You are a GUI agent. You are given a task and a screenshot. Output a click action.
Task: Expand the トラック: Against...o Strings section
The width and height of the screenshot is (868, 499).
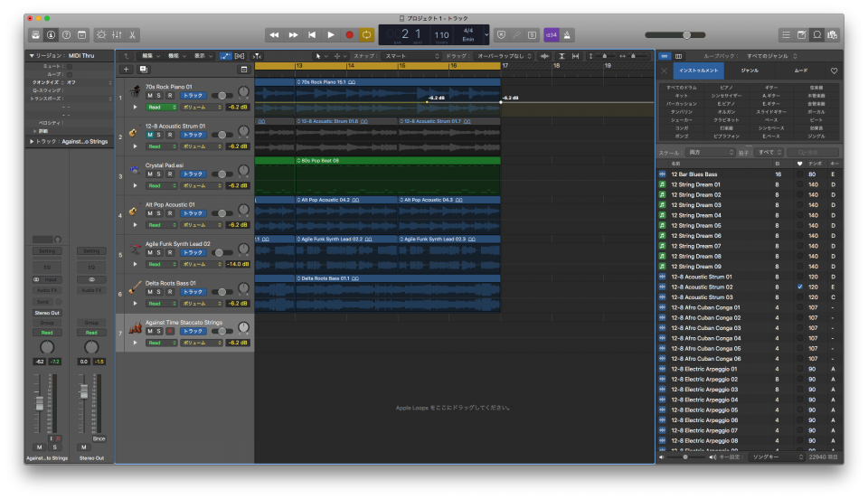32,142
